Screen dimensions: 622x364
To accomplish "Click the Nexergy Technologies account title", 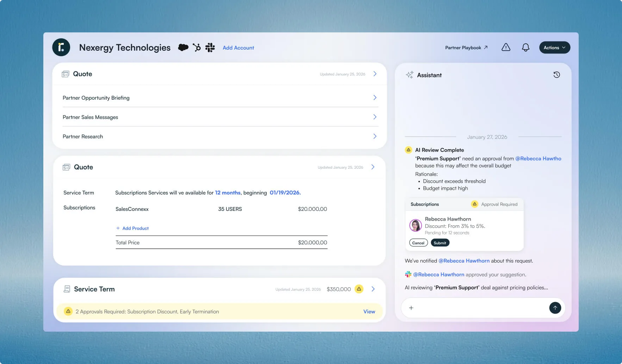I will [x=125, y=48].
